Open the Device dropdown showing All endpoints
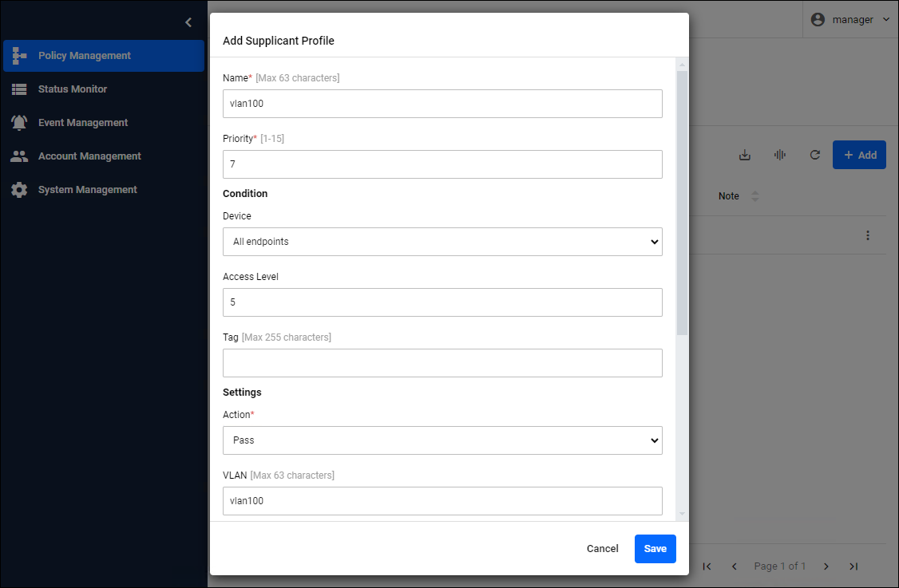Screen dimensions: 899x588 442,242
